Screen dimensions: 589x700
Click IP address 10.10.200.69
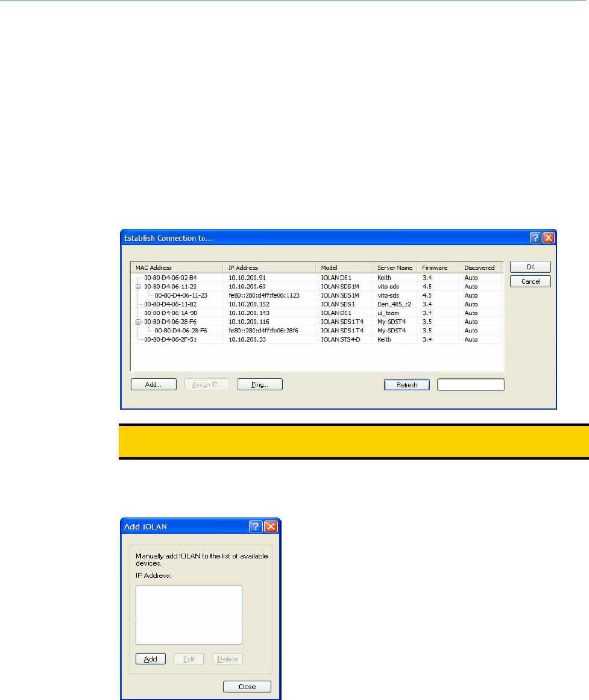click(x=247, y=287)
